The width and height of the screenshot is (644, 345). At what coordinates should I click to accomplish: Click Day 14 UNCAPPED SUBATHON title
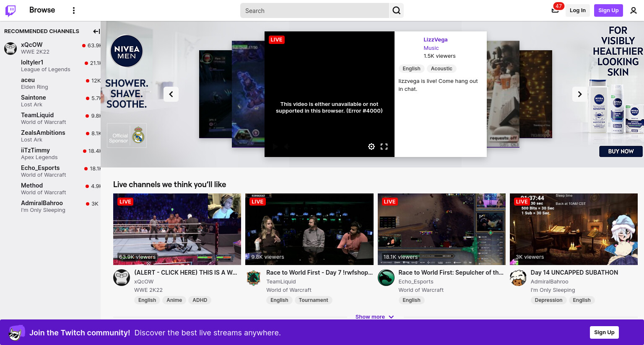click(574, 273)
